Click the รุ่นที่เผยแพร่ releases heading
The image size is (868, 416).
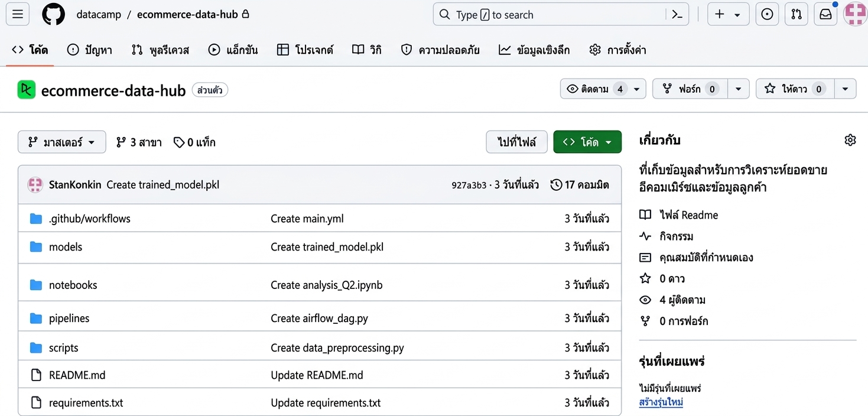pyautogui.click(x=672, y=361)
